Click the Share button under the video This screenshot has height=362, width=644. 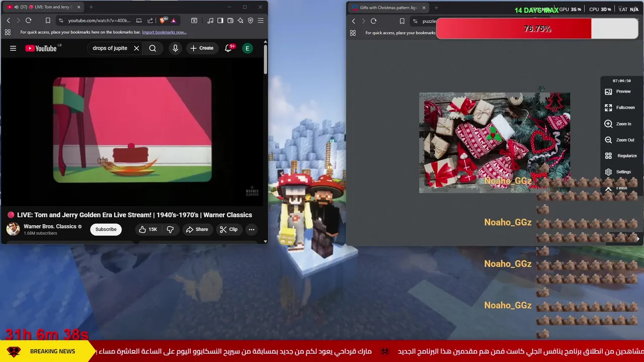pos(197,229)
